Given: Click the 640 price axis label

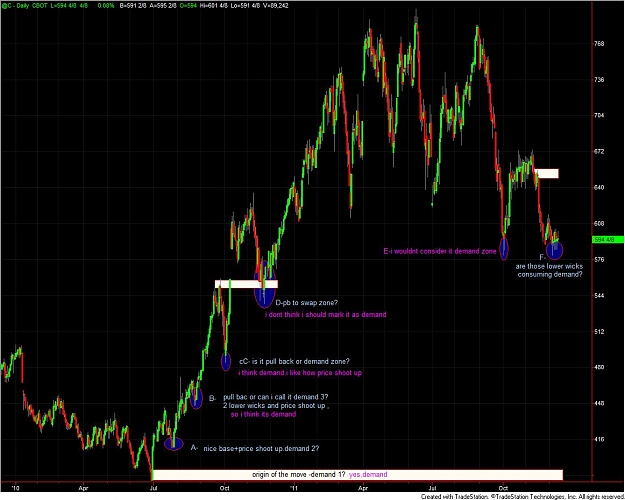Looking at the screenshot, I should point(599,187).
